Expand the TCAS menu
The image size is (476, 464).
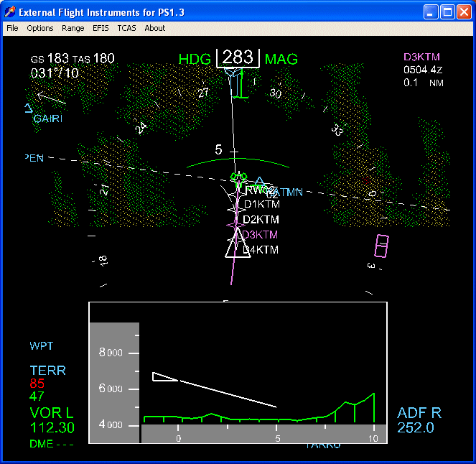[126, 28]
